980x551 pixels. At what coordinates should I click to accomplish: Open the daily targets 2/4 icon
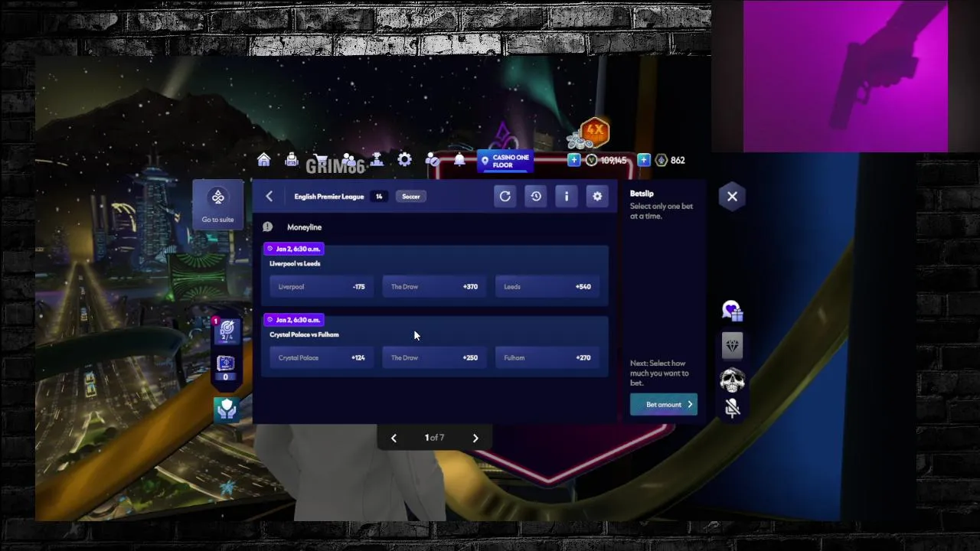[x=227, y=331]
